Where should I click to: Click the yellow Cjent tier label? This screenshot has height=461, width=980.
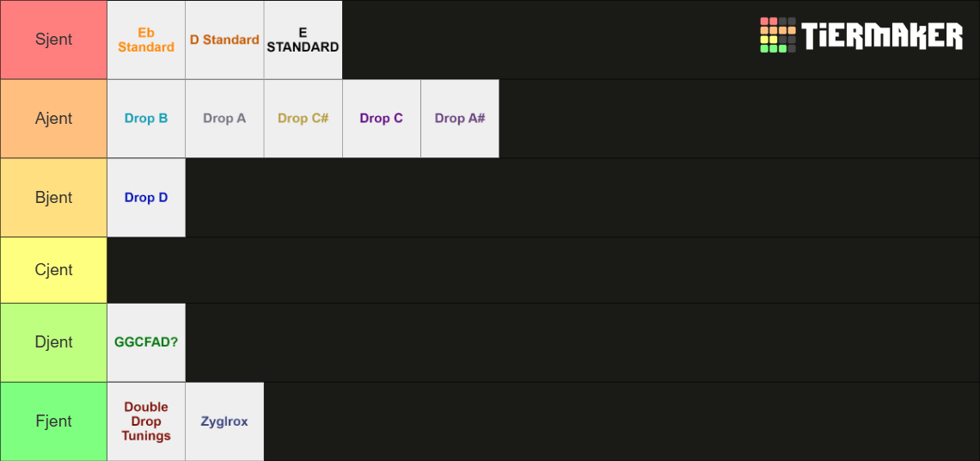[x=54, y=270]
